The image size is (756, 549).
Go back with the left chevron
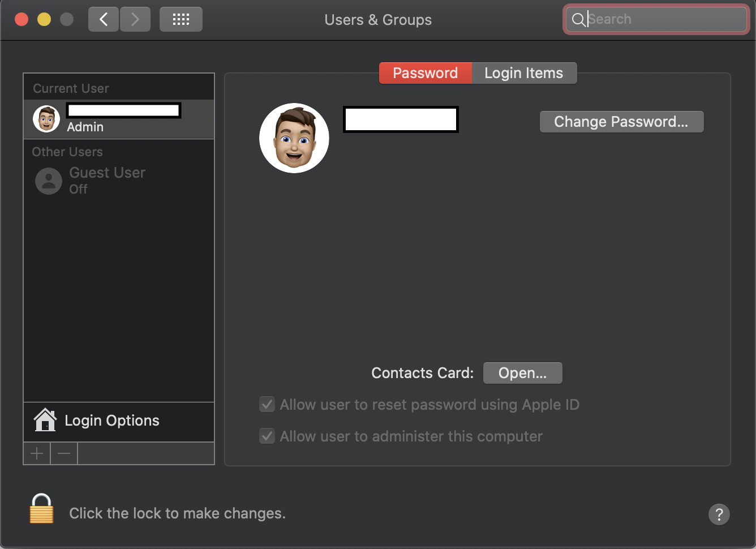[104, 20]
